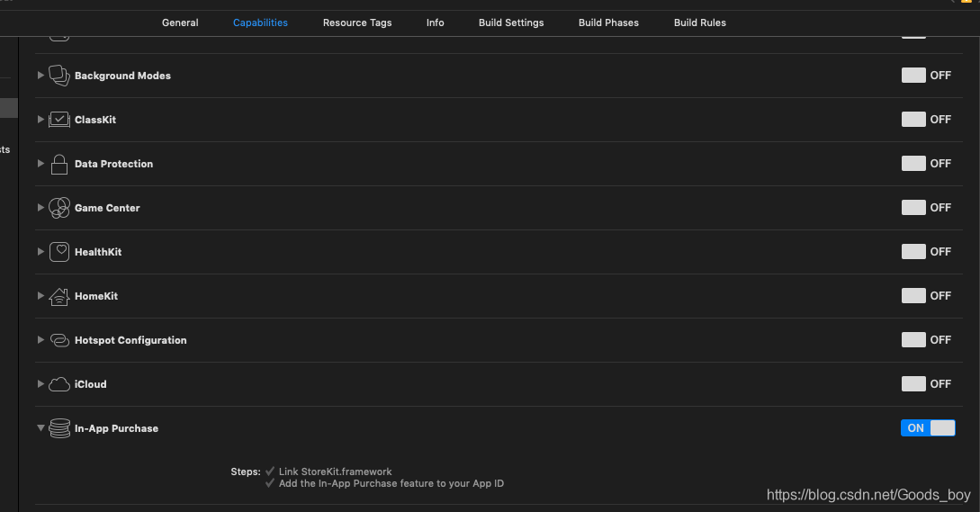Toggle Hotspot Configuration switch on
The height and width of the screenshot is (512, 980).
tap(926, 339)
